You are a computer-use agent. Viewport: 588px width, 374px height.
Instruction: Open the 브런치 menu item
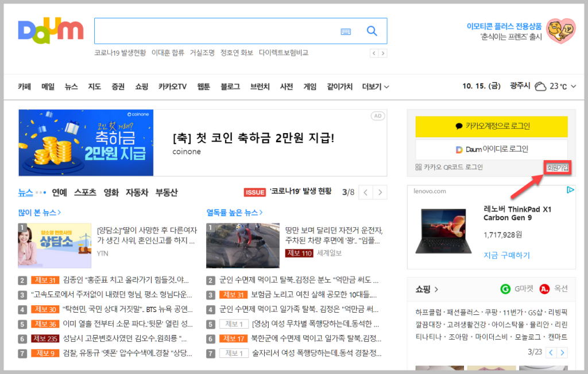point(260,87)
